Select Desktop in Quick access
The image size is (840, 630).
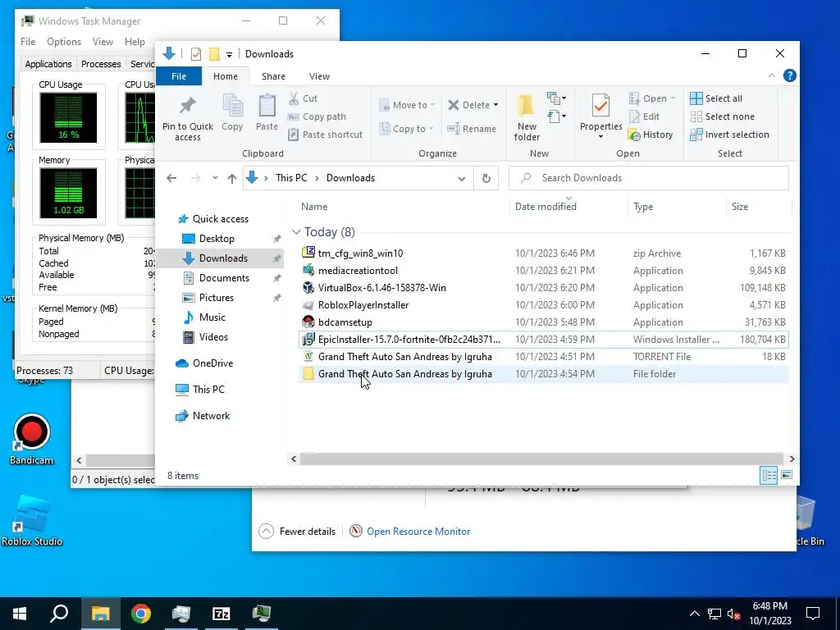(x=217, y=239)
